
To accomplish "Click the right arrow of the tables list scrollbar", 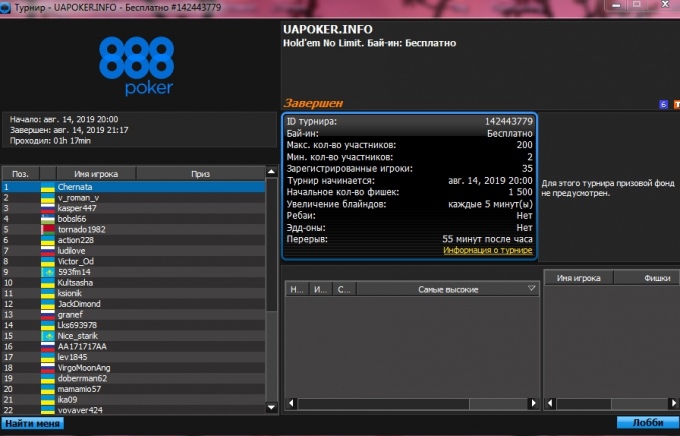I will coord(533,403).
